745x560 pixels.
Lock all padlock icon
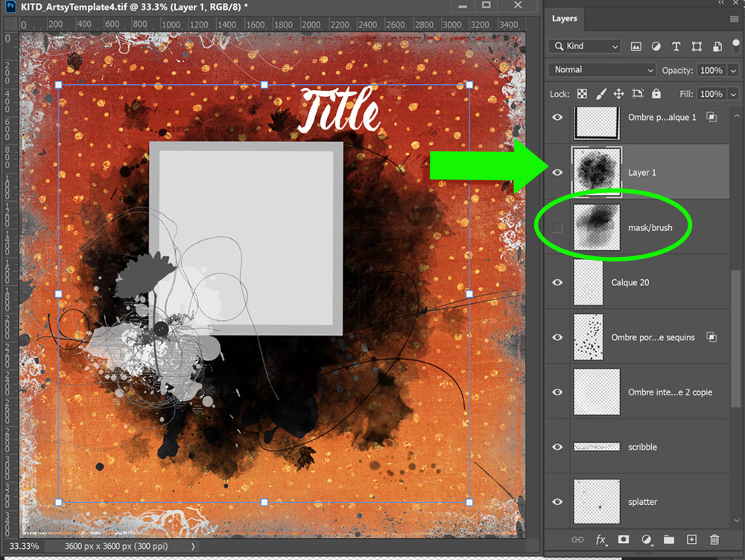[x=656, y=93]
